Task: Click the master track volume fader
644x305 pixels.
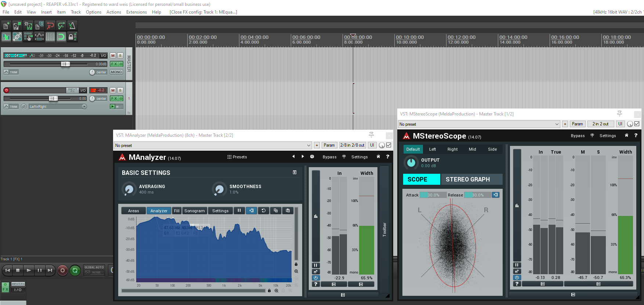Action: [x=65, y=64]
